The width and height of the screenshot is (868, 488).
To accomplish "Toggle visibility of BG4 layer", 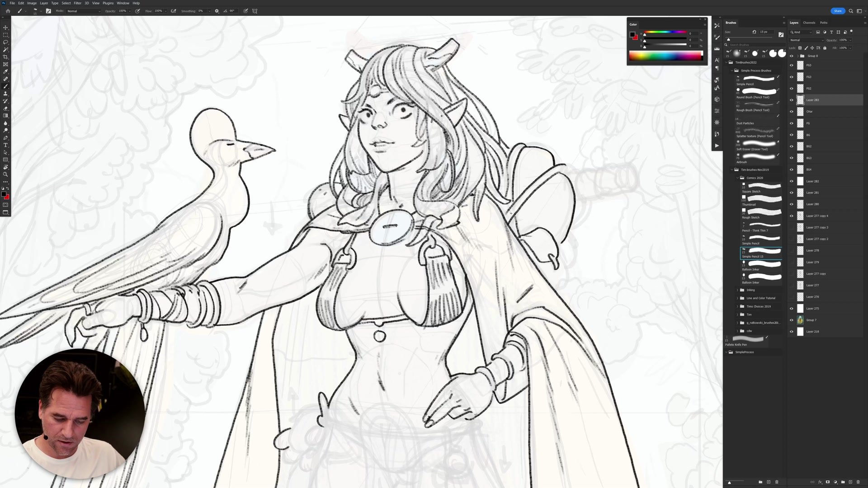I will [791, 169].
